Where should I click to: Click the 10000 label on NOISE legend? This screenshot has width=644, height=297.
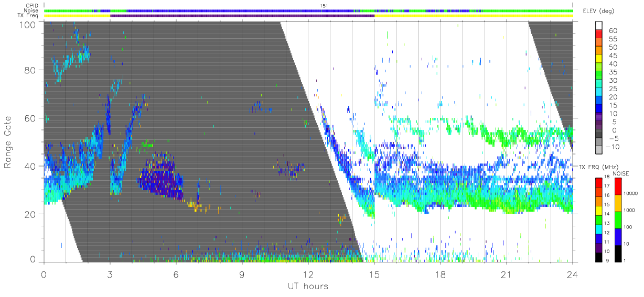click(630, 193)
